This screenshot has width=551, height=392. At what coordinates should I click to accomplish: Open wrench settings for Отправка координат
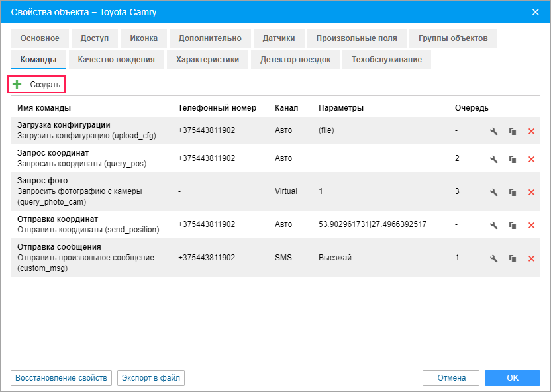coord(493,225)
